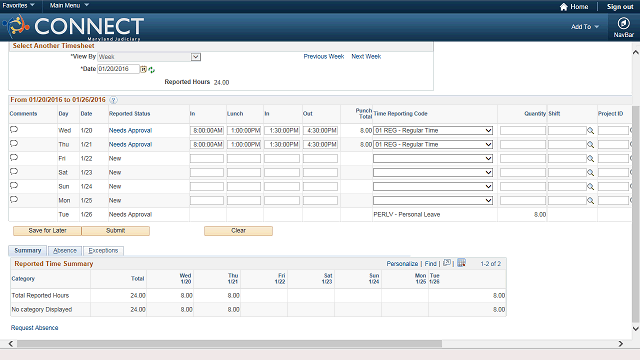The width and height of the screenshot is (640, 360).
Task: Click the green refresh timesheet icon
Action: coord(152,70)
